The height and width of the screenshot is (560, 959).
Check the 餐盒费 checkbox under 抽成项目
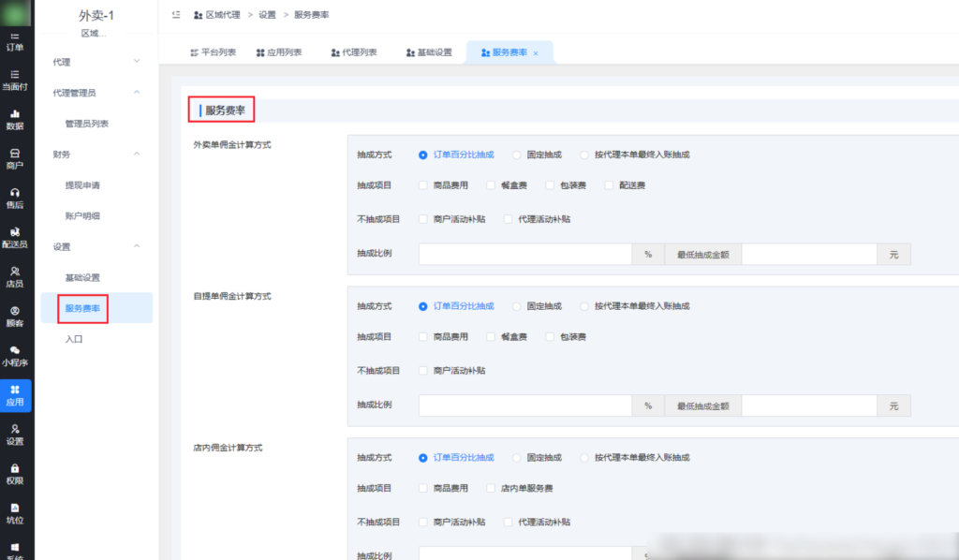click(489, 185)
